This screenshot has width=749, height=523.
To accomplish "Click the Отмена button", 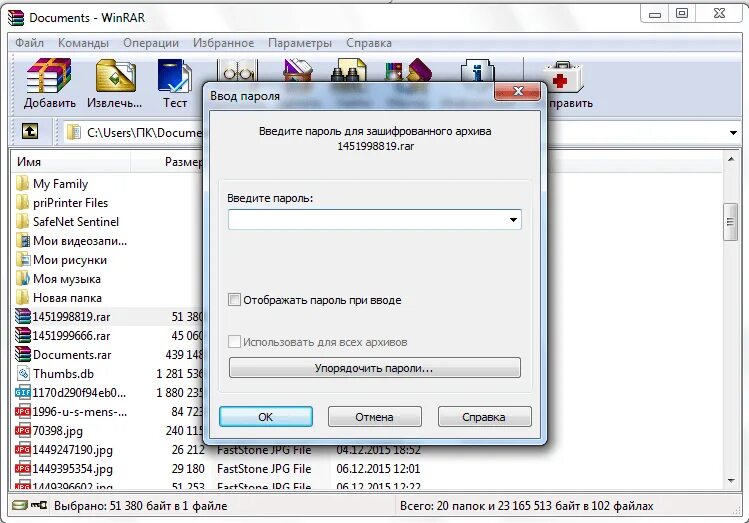I will (374, 416).
